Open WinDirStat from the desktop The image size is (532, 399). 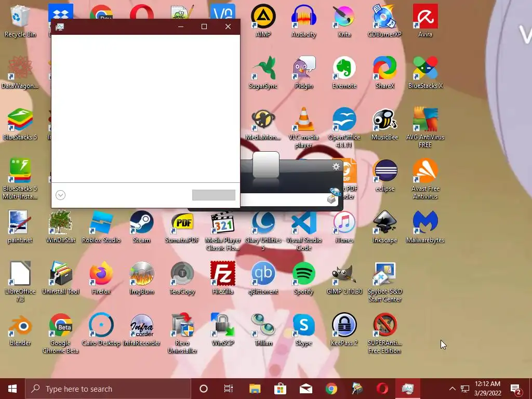click(x=60, y=227)
